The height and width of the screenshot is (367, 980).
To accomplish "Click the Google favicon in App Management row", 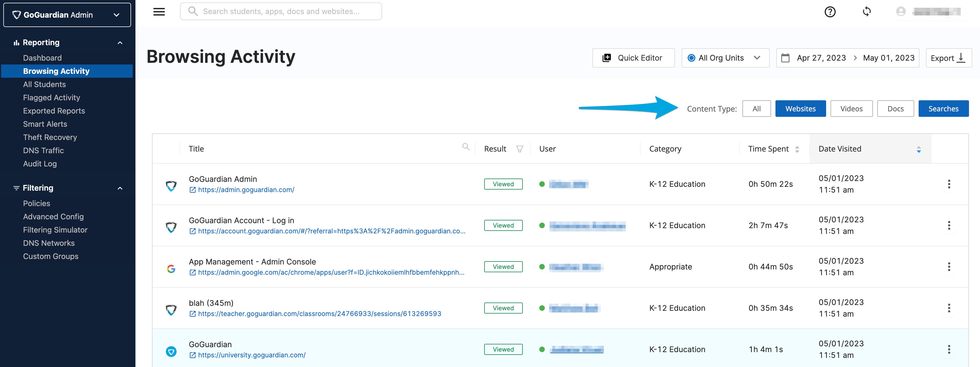I will click(x=171, y=269).
